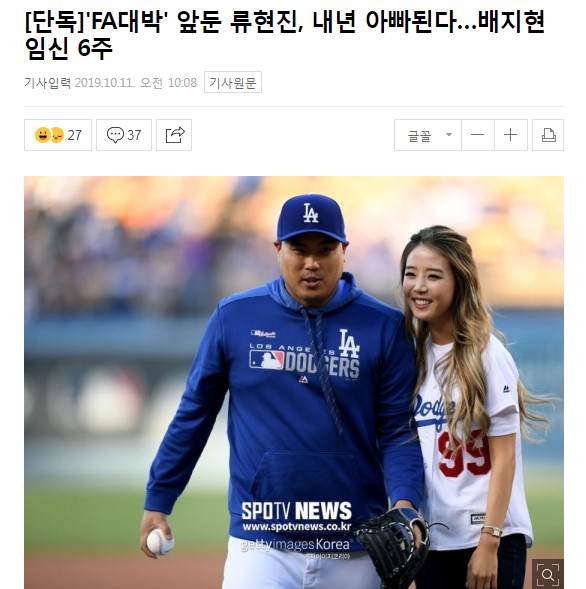
Task: Click the www.spotvnews.co.kr watermark URL
Action: click(297, 527)
